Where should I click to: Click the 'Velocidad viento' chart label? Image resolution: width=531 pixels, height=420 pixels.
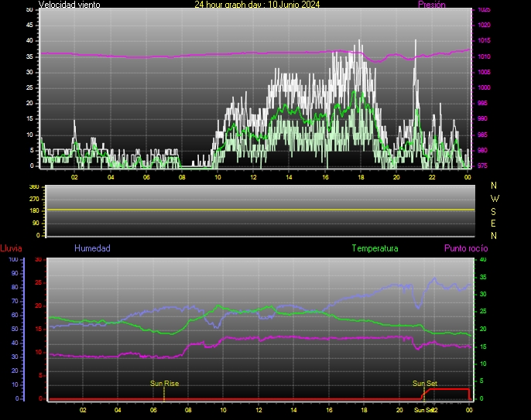point(69,5)
